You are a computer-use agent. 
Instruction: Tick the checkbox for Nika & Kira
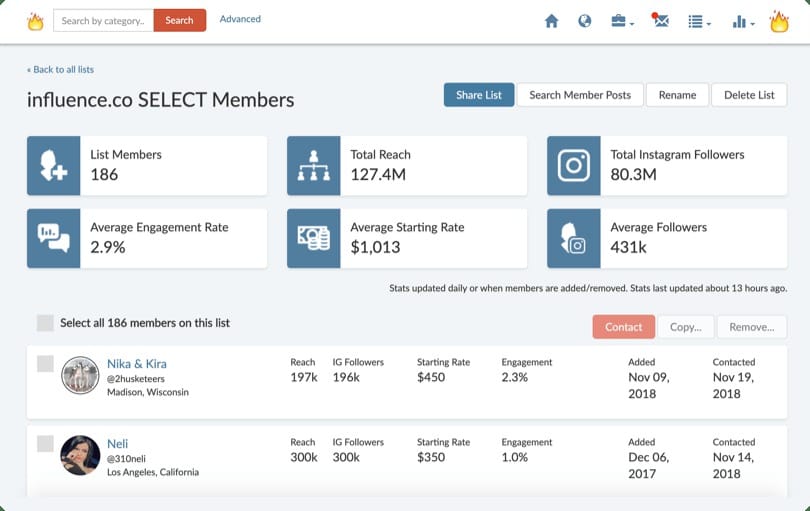pyautogui.click(x=45, y=364)
